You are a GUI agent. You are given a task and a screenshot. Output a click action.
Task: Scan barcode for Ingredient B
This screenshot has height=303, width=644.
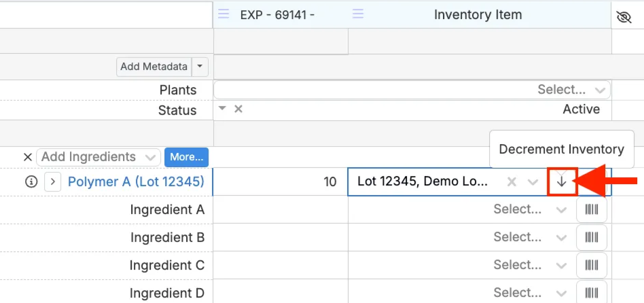[592, 237]
